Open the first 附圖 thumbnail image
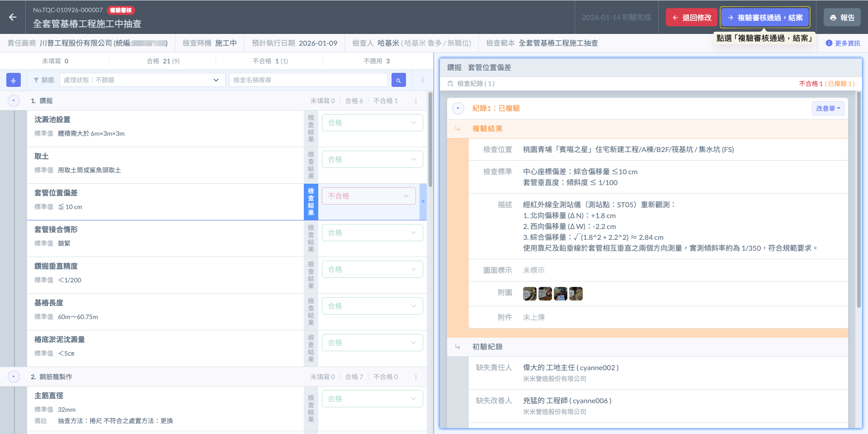Viewport: 868px width, 434px height. tap(529, 294)
